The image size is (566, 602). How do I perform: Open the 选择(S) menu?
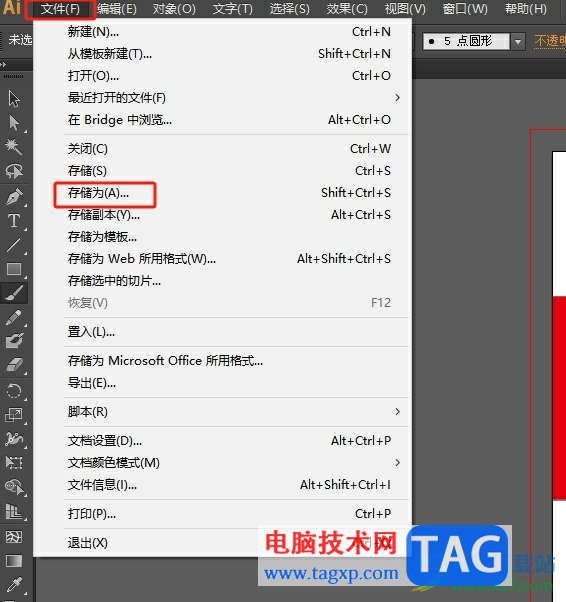(289, 8)
